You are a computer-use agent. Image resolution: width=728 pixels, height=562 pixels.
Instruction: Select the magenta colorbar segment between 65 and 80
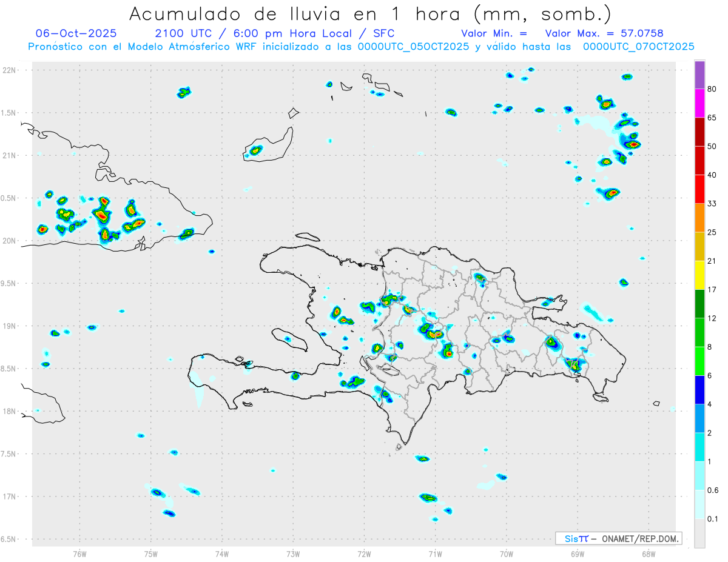pos(700,104)
